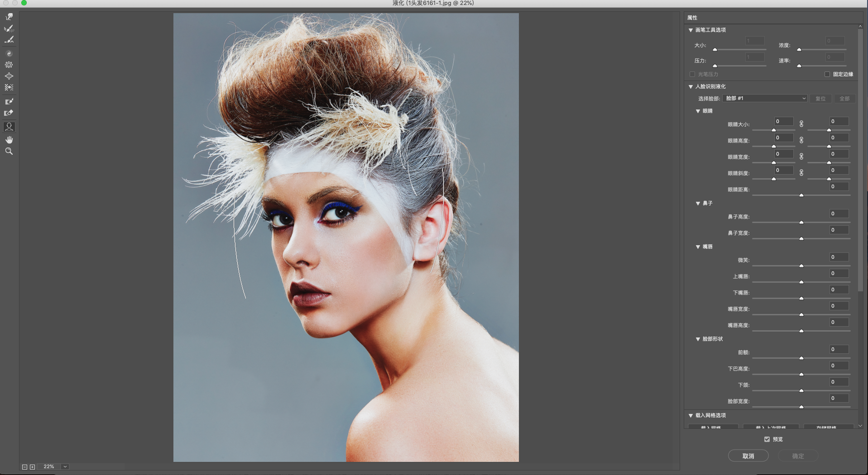Adjust the 眼睛距离 slider
Image resolution: width=868 pixels, height=475 pixels.
point(801,195)
